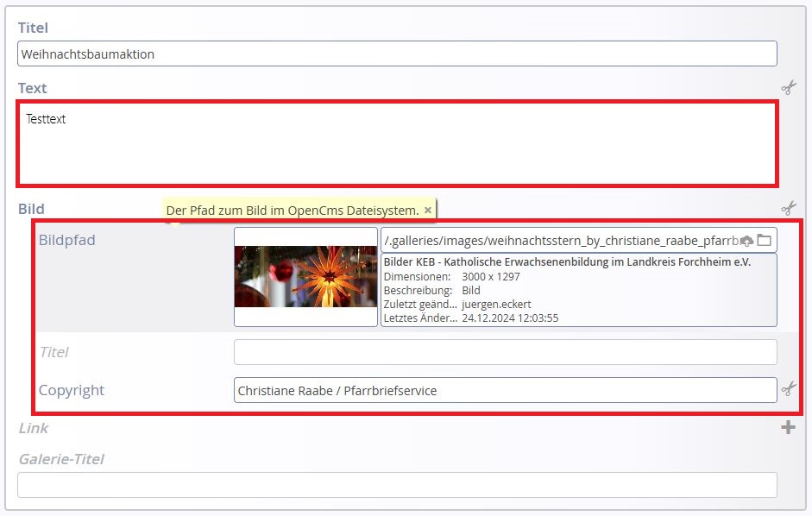Screen dimensions: 812x516
Task: Close the yellow Bildpfad tooltip
Action: coord(428,210)
